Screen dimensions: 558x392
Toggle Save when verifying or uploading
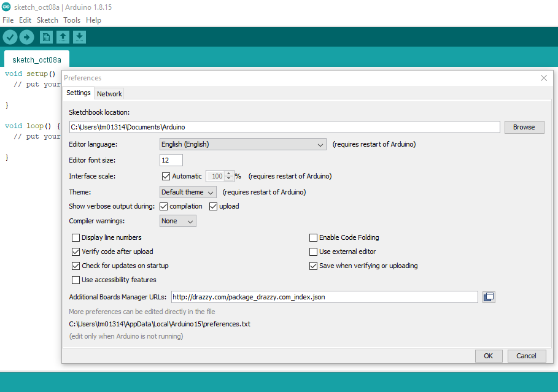click(313, 266)
